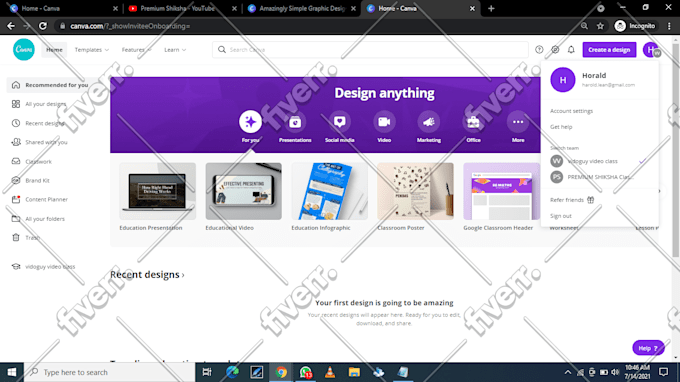The image size is (680, 382).
Task: Select the Presentations category icon
Action: (295, 122)
